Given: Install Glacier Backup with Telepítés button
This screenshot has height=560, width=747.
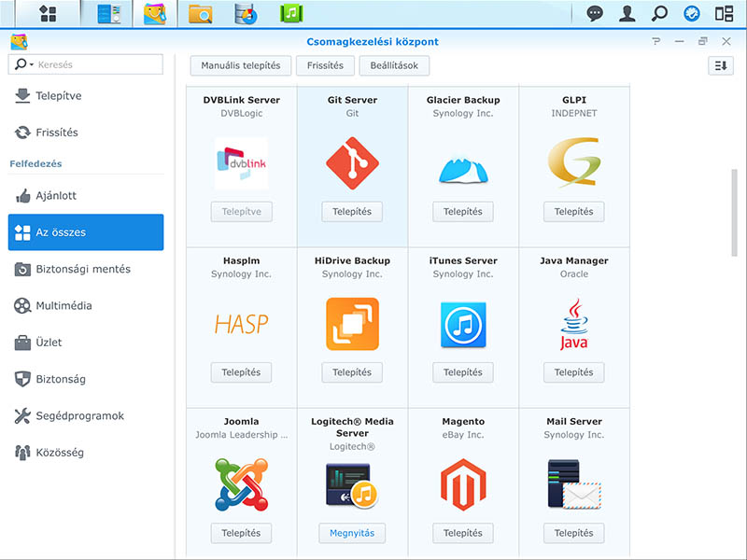Looking at the screenshot, I should (x=462, y=212).
